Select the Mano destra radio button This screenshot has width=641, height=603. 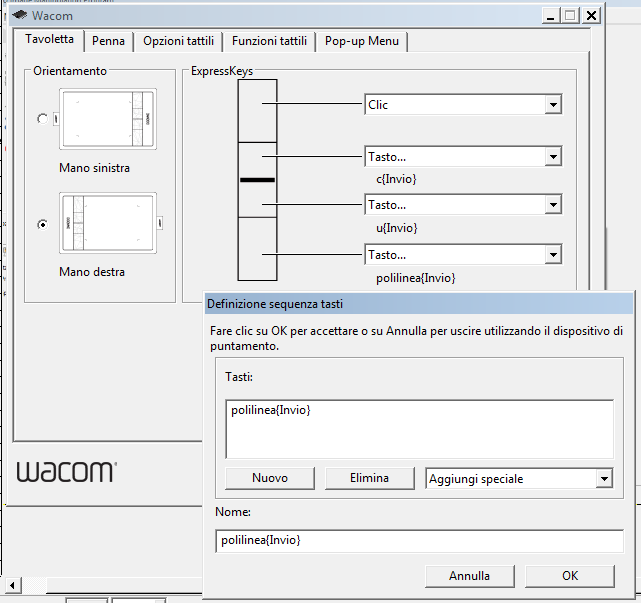coord(42,224)
